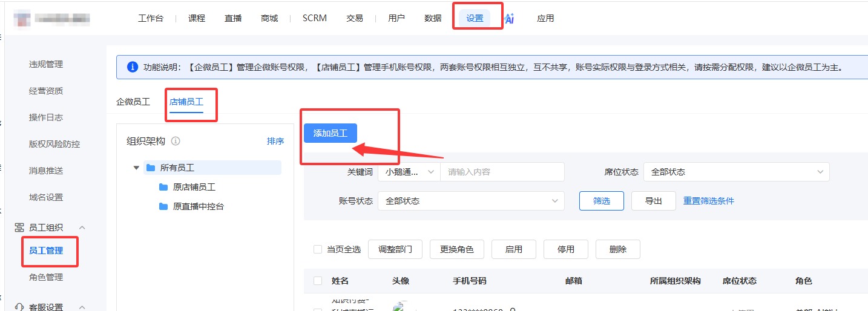The image size is (868, 311).
Task: Select 原店铺员工 in the organization tree
Action: pyautogui.click(x=194, y=187)
